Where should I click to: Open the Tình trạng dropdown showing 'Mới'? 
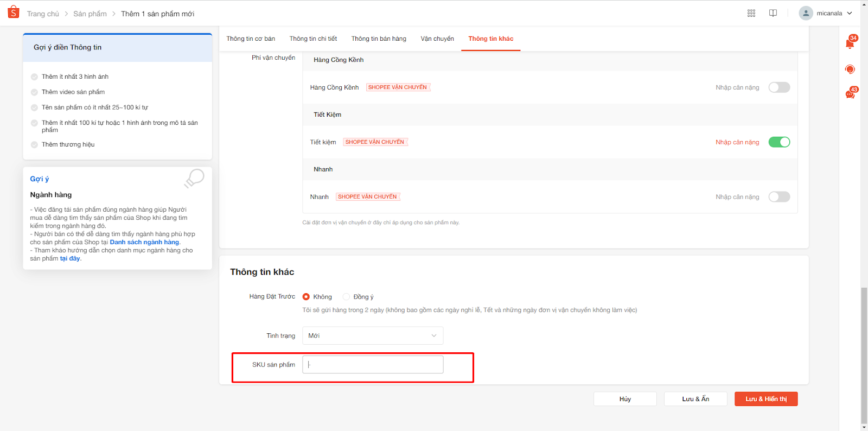(373, 335)
